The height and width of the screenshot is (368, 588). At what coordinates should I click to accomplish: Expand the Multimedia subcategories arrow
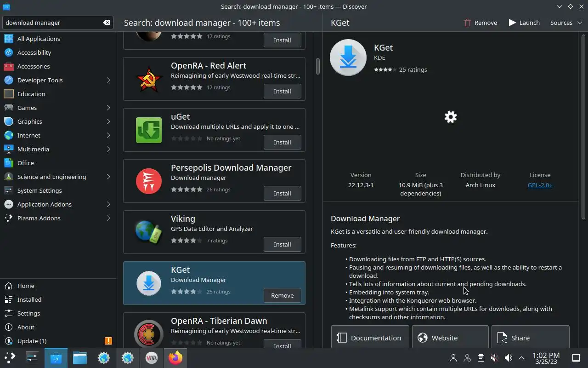(108, 149)
